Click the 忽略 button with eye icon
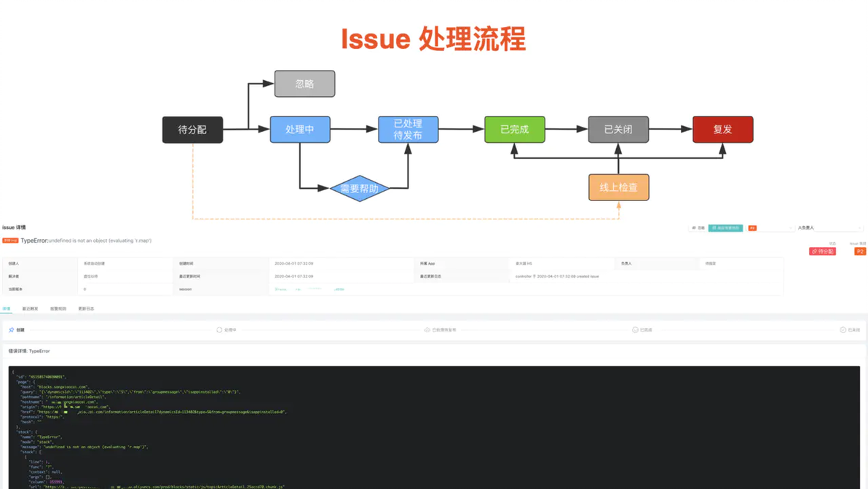 [698, 227]
